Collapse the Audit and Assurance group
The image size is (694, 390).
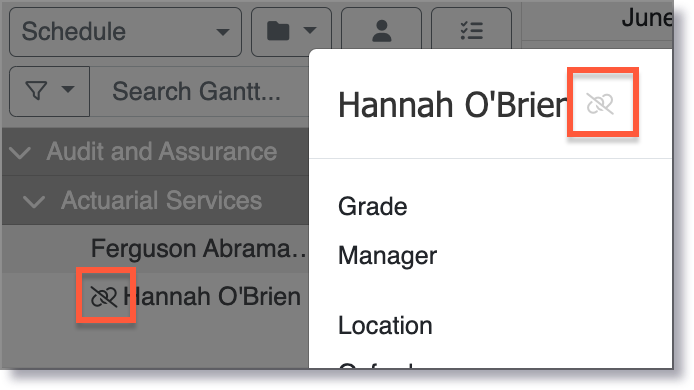20,153
